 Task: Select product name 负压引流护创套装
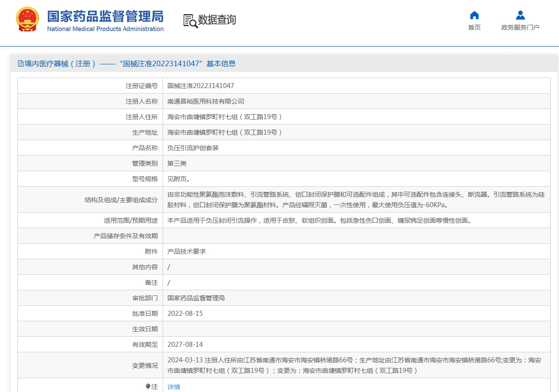193,148
